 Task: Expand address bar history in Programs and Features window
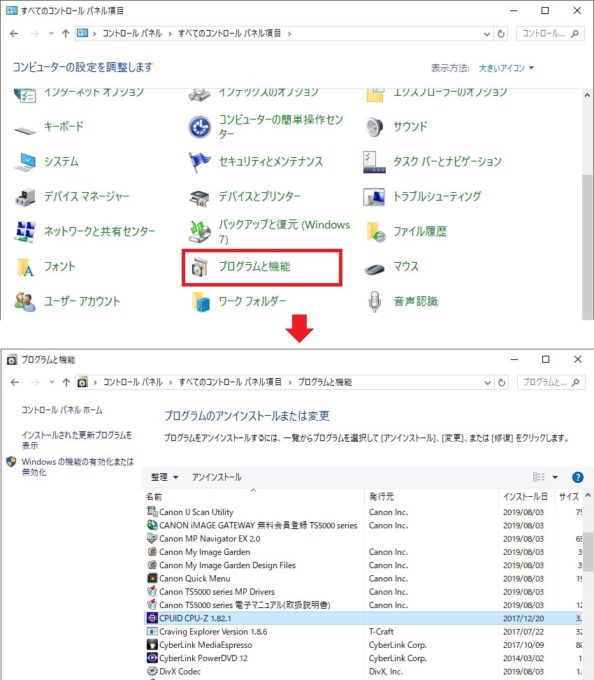click(488, 382)
